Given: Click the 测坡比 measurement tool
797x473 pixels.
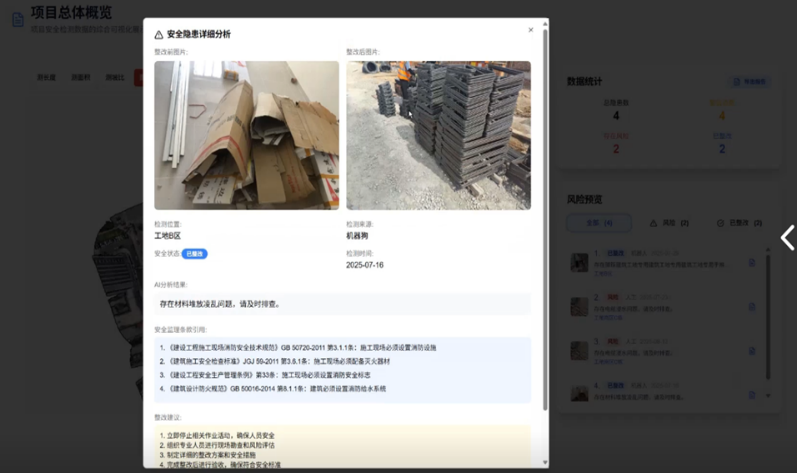Looking at the screenshot, I should tap(115, 77).
